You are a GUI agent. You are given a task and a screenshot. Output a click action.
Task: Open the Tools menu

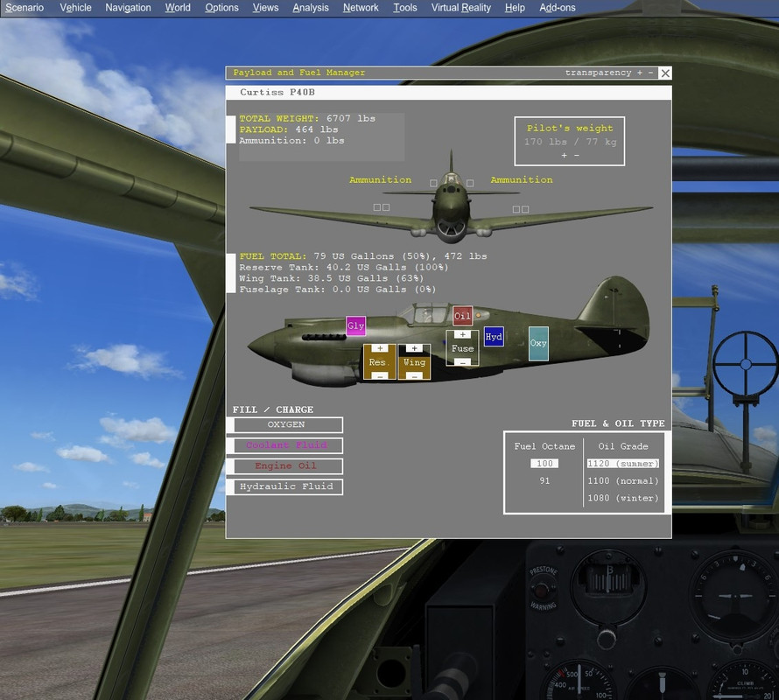(405, 8)
